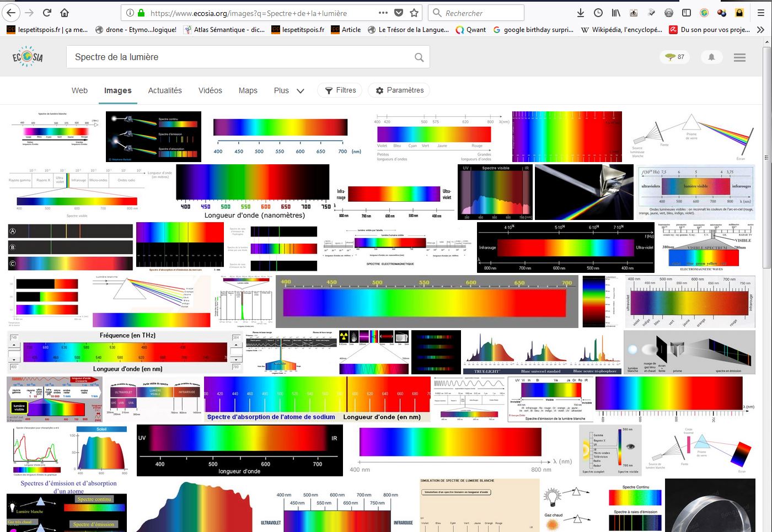This screenshot has width=772, height=532.
Task: Switch to the Vidéos tab
Action: [x=210, y=90]
